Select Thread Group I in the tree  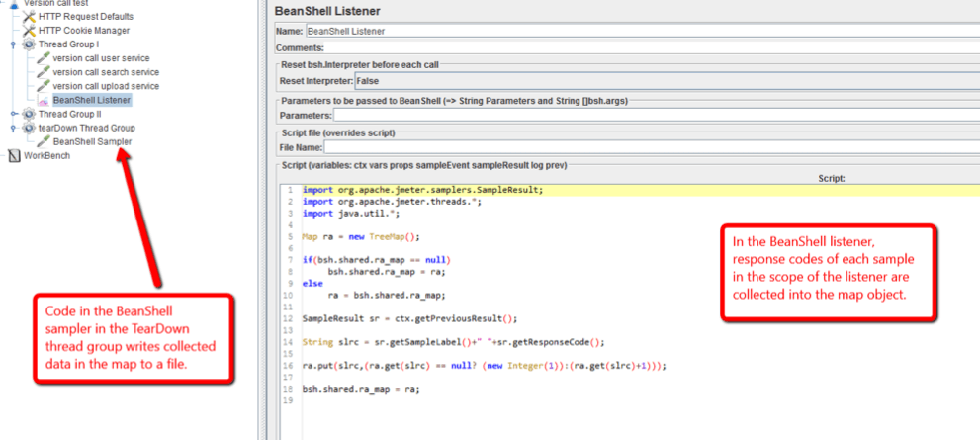pos(69,45)
